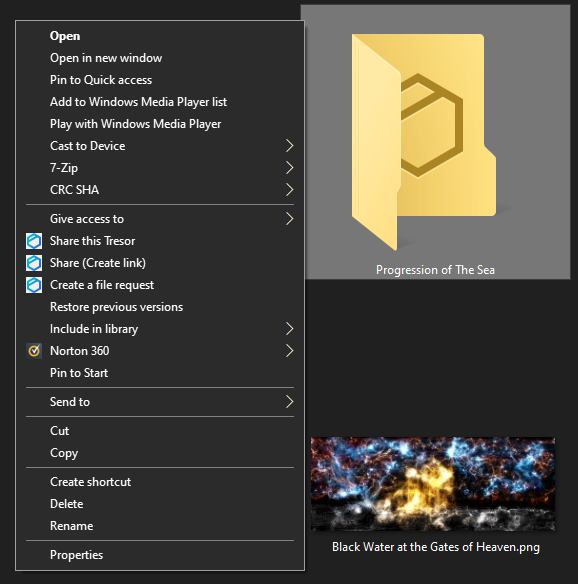
Task: Click the Tresorit icon beside Share this Tresor
Action: 34,241
